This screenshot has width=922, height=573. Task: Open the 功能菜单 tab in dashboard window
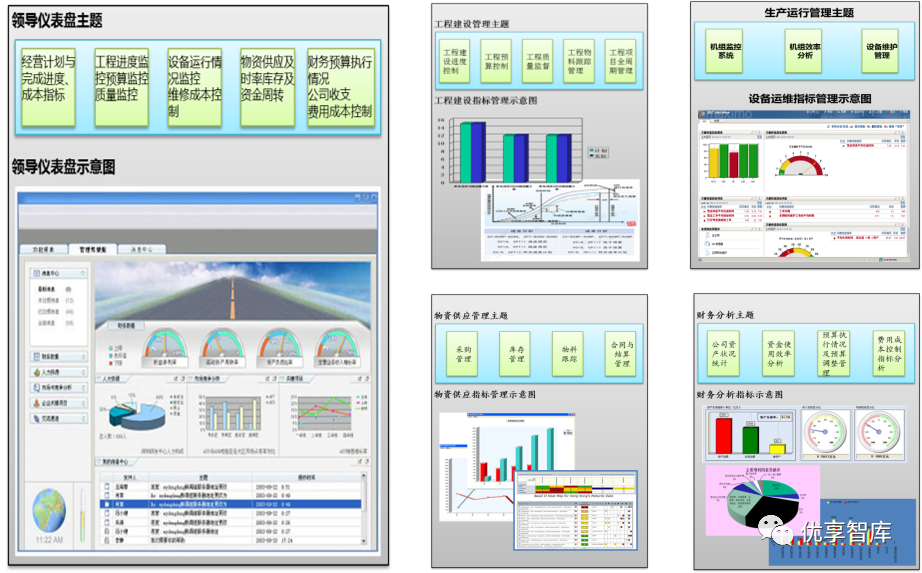coord(44,249)
